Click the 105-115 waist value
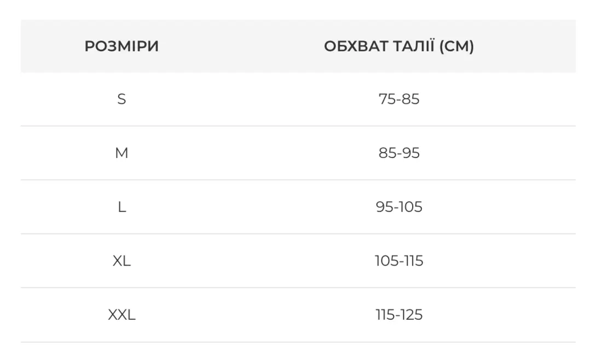The height and width of the screenshot is (364, 602). [x=399, y=261]
